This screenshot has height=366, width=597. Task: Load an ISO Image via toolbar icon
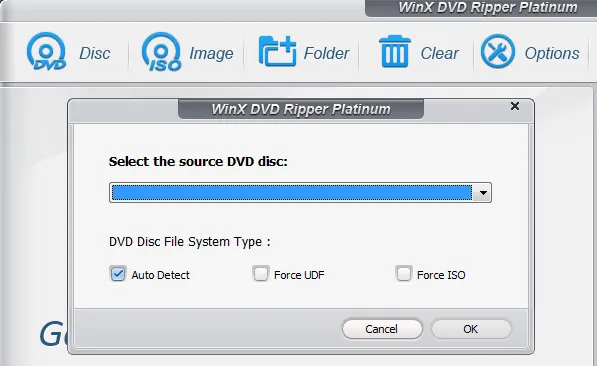(x=161, y=52)
